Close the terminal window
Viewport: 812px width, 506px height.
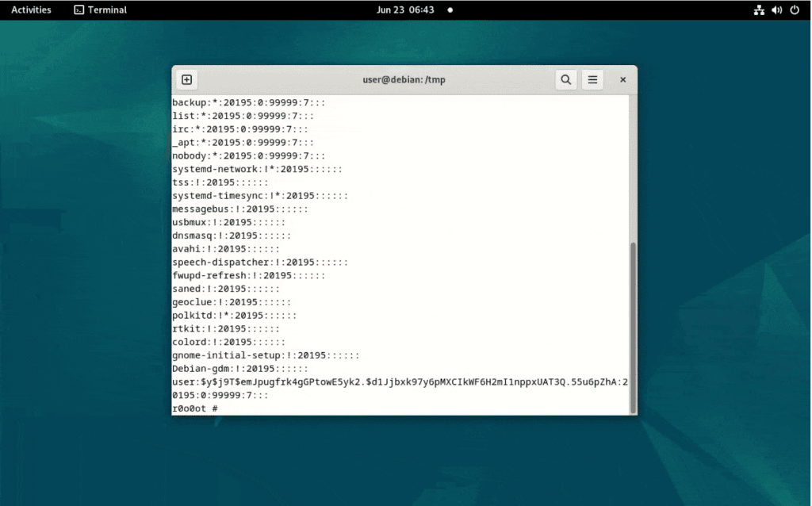click(623, 80)
